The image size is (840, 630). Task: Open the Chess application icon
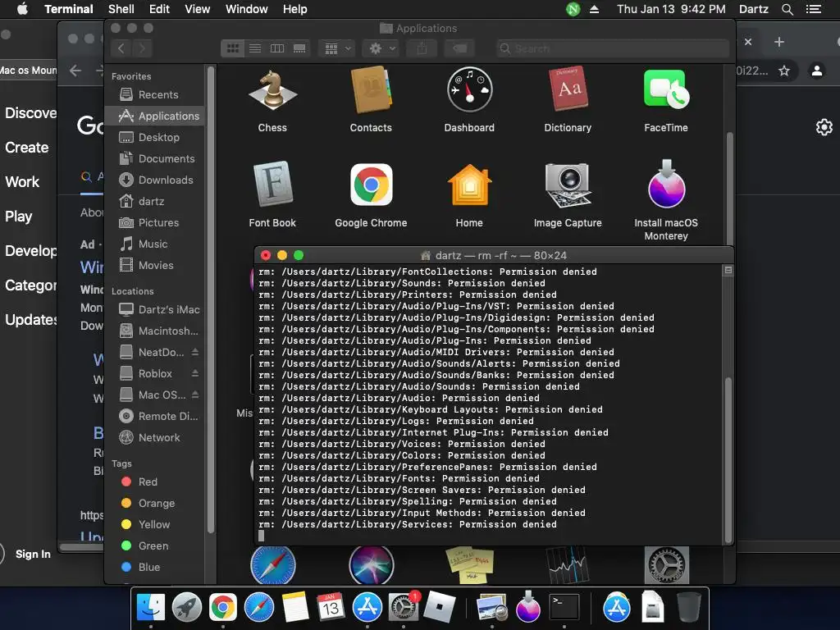point(272,90)
